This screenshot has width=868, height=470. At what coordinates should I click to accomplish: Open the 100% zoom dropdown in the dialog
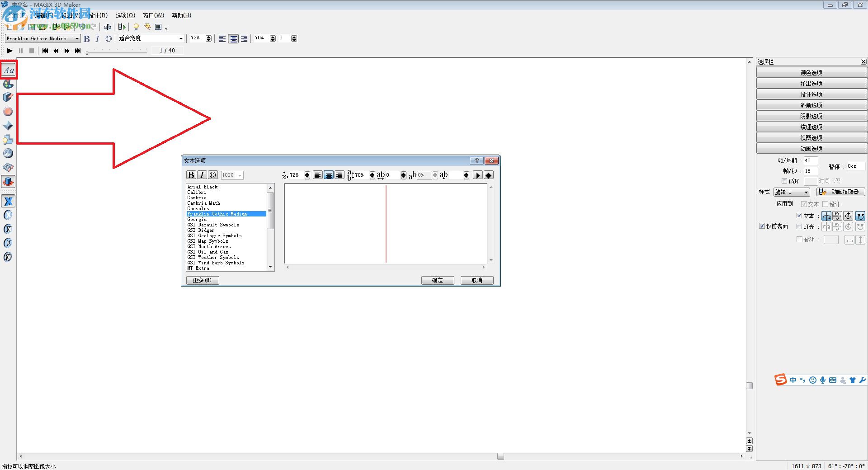click(x=231, y=175)
